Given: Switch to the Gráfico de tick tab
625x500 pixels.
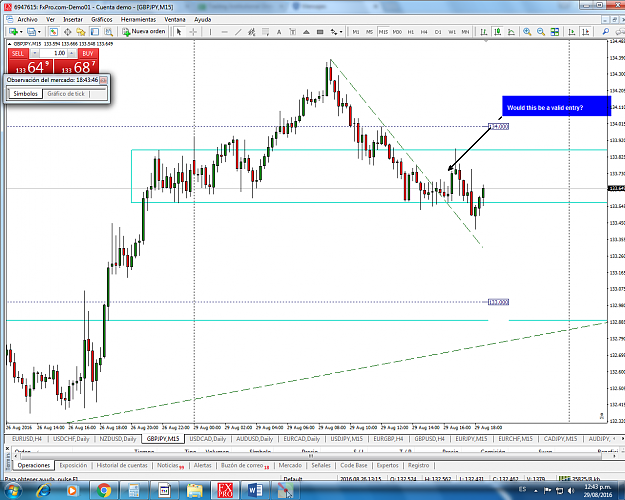Looking at the screenshot, I should 66,94.
